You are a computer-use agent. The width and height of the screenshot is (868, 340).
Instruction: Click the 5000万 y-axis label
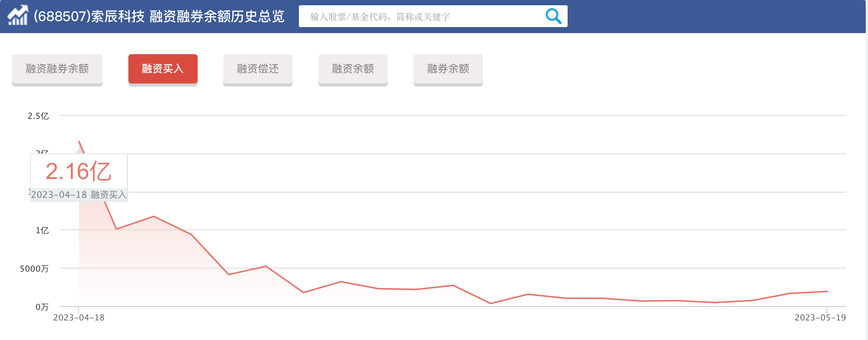[34, 269]
